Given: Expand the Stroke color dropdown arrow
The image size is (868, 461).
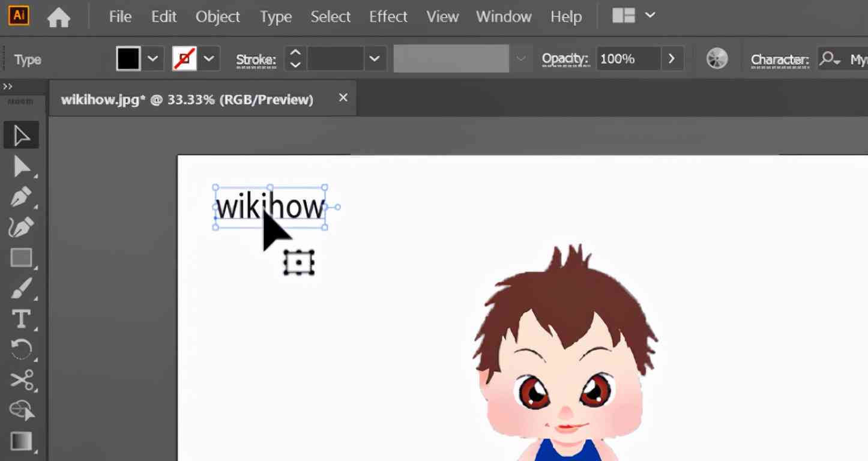Looking at the screenshot, I should coord(209,59).
